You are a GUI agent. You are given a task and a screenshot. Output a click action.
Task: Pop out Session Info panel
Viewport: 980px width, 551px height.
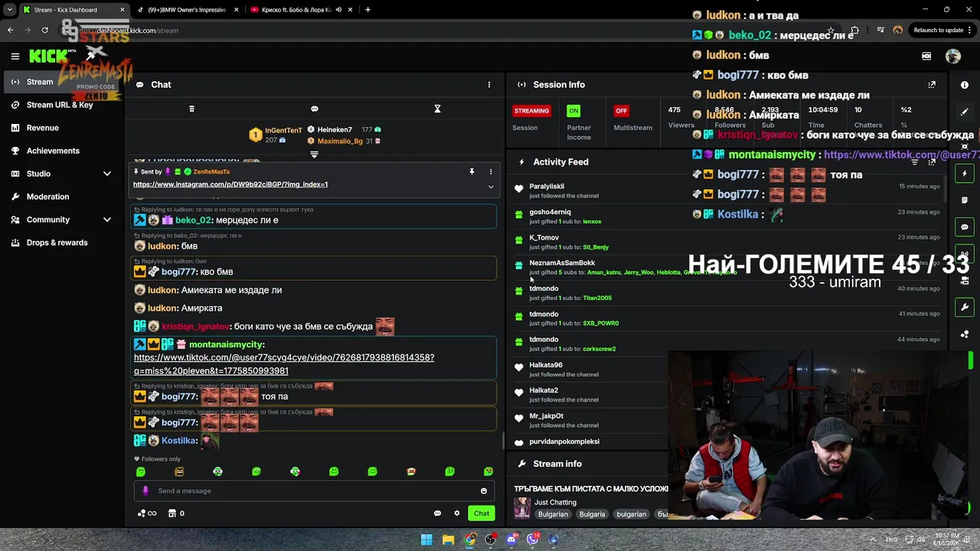(932, 85)
